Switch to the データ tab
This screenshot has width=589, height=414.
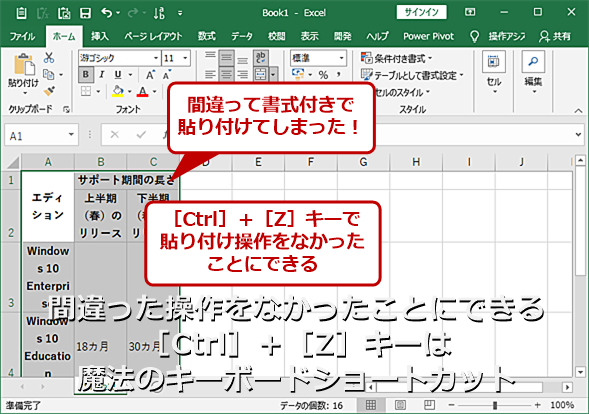click(x=242, y=36)
